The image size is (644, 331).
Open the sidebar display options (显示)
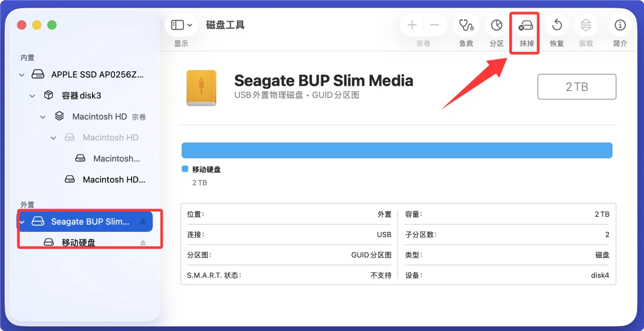tap(181, 25)
